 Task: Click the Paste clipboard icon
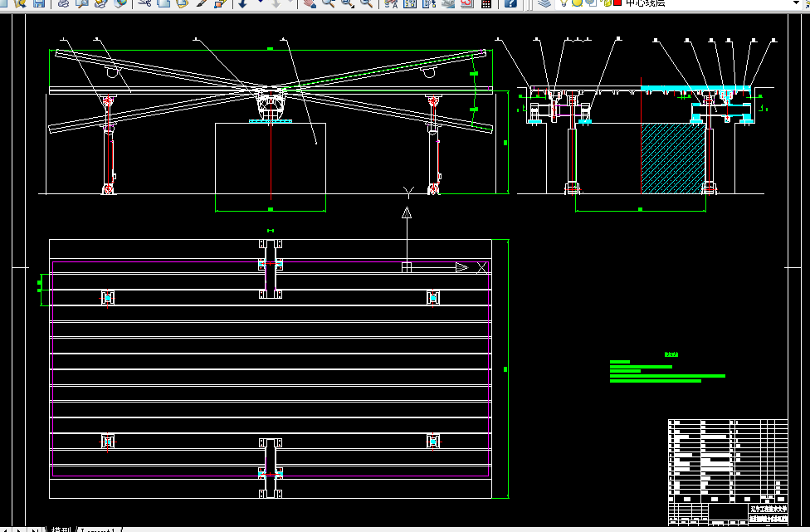pyautogui.click(x=182, y=3)
